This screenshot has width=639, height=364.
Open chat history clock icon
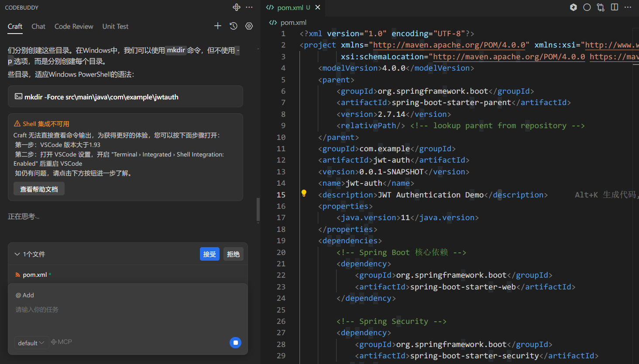234,26
